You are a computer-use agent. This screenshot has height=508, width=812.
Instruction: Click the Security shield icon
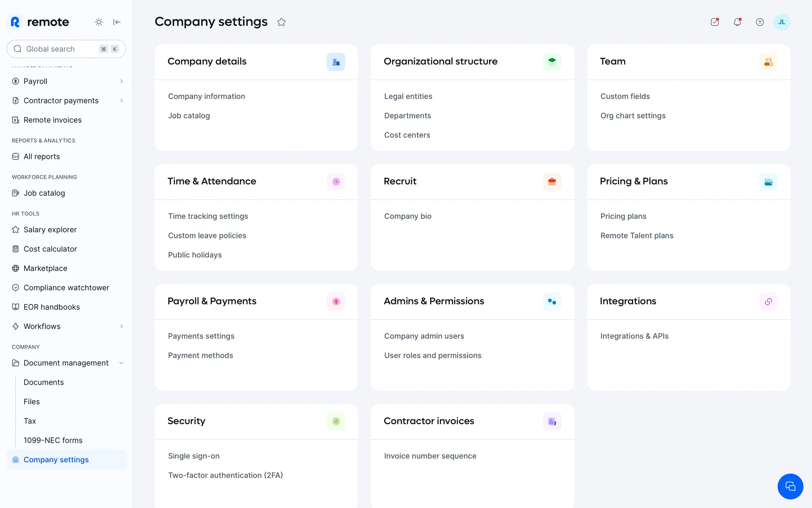pyautogui.click(x=336, y=421)
